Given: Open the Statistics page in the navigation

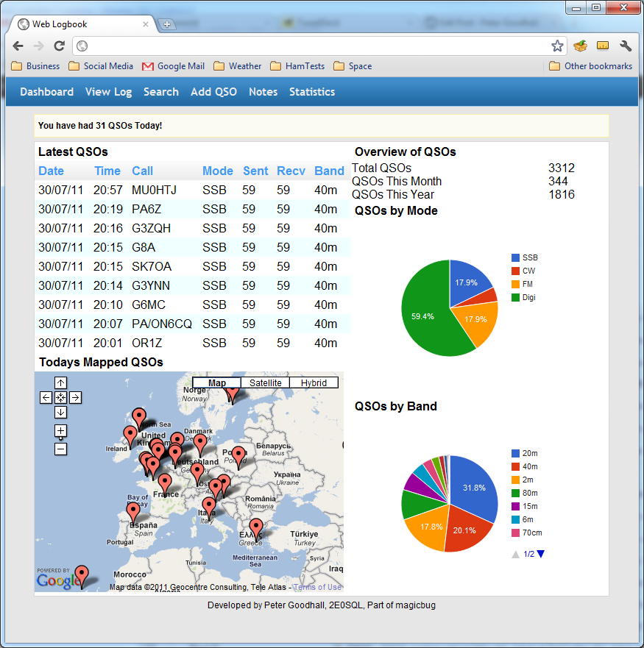Looking at the screenshot, I should tap(312, 91).
